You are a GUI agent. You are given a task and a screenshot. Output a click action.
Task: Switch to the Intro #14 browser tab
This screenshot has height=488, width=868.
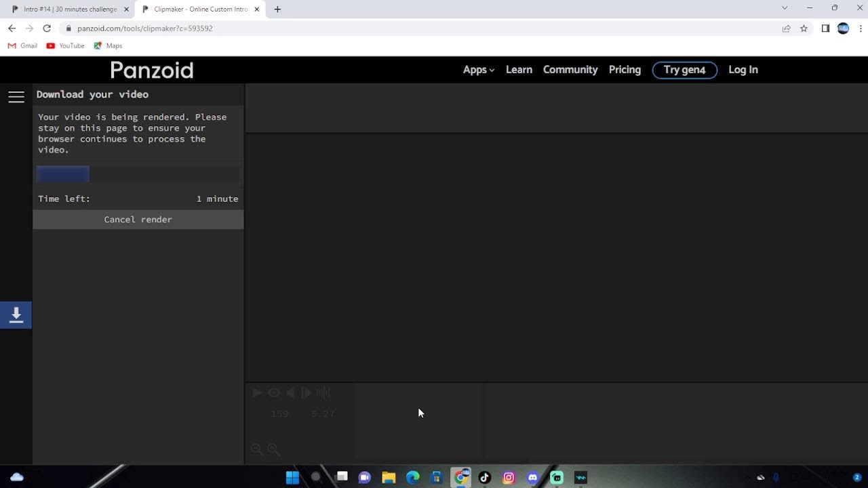tap(70, 9)
